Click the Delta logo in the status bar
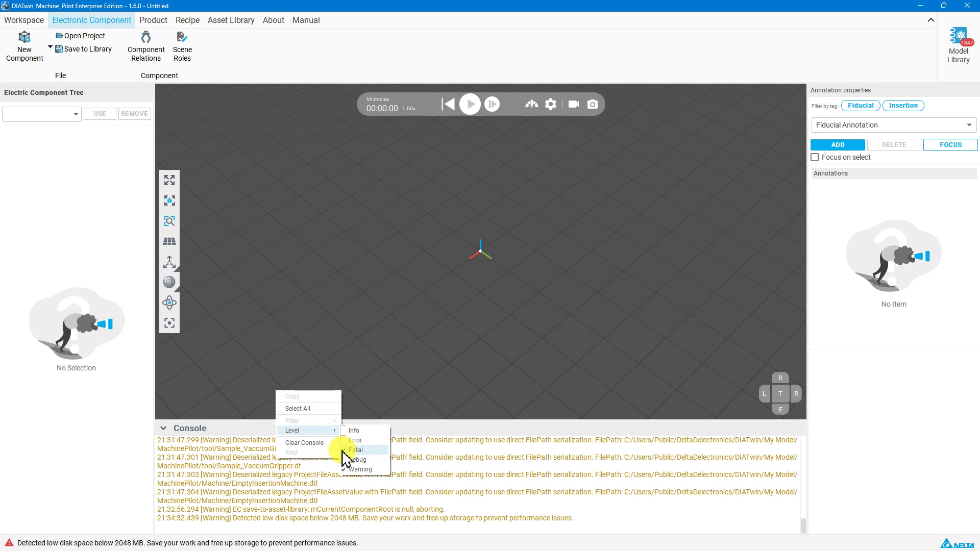Viewport: 980px width, 551px height. (957, 543)
